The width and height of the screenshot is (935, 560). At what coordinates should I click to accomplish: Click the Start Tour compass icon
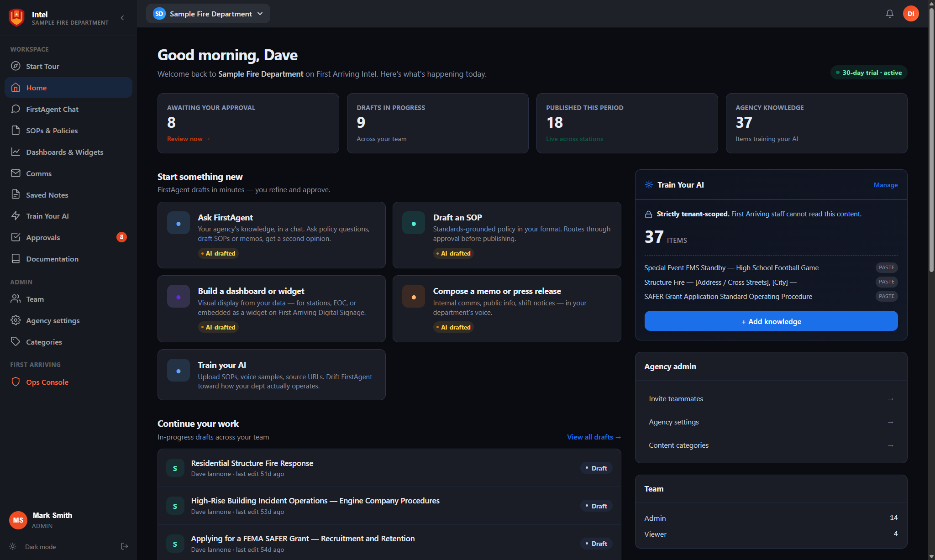(16, 66)
